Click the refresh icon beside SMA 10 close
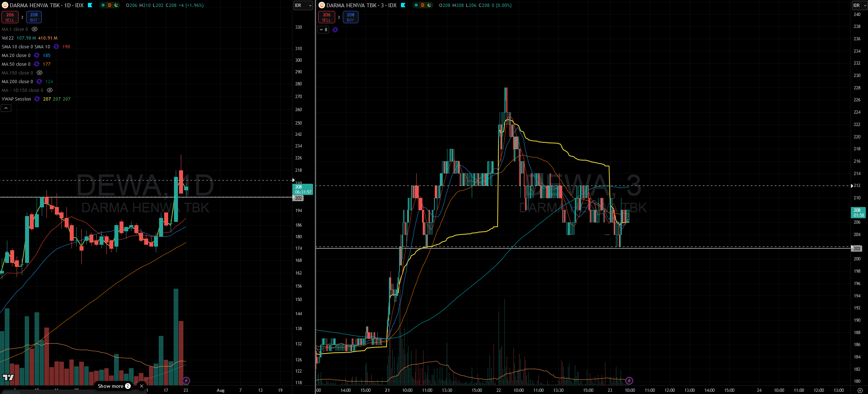The image size is (868, 394). click(56, 46)
